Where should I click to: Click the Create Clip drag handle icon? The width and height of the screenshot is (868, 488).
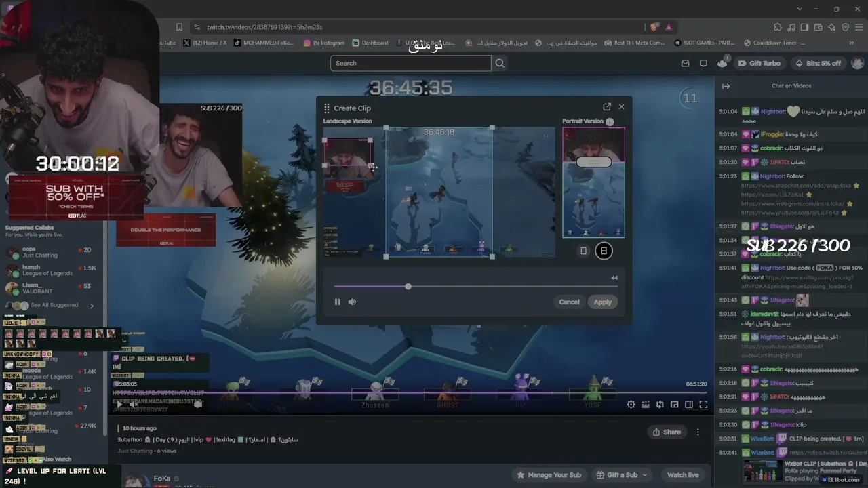(327, 108)
